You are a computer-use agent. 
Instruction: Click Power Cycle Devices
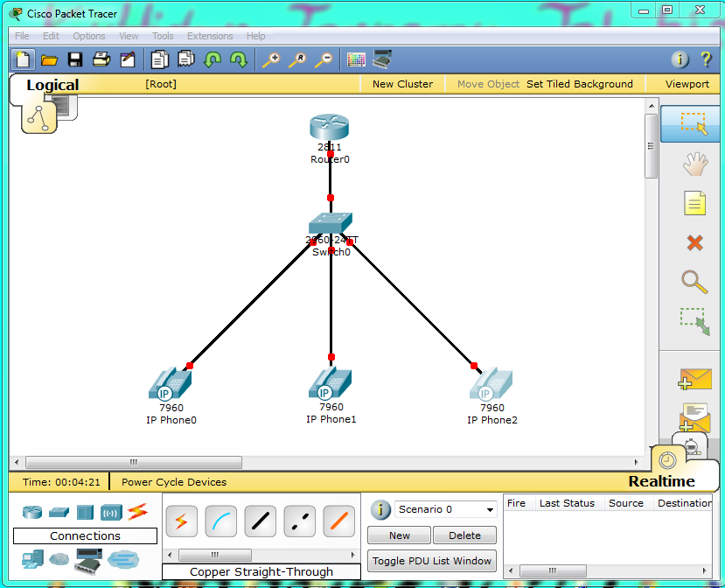[174, 482]
